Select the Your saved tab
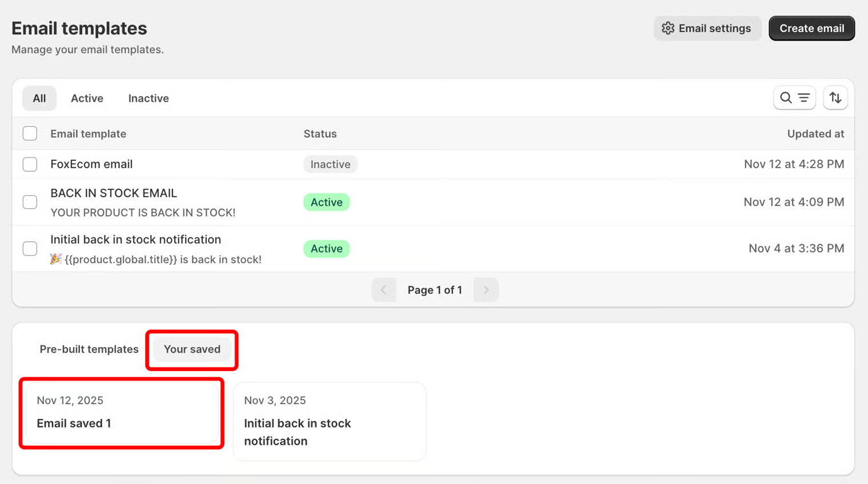Viewport: 868px width, 484px height. (x=192, y=349)
